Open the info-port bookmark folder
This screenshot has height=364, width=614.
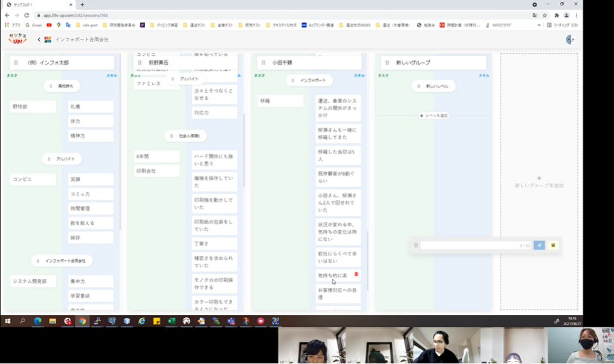pos(86,25)
